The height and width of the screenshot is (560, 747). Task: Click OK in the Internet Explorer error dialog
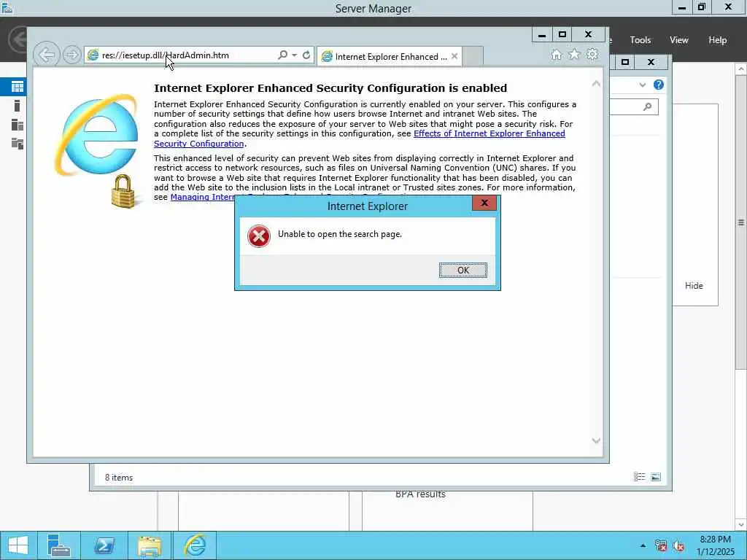pos(462,270)
